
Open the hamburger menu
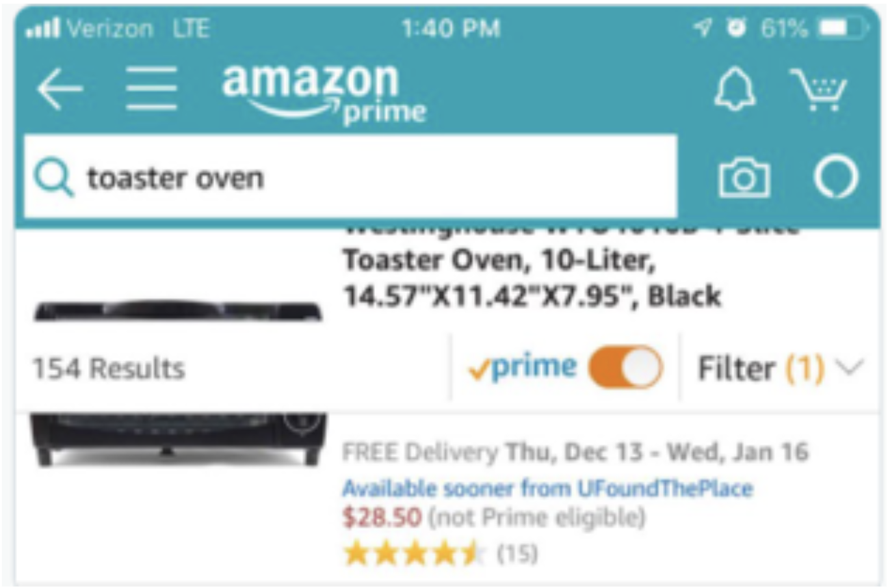(151, 89)
